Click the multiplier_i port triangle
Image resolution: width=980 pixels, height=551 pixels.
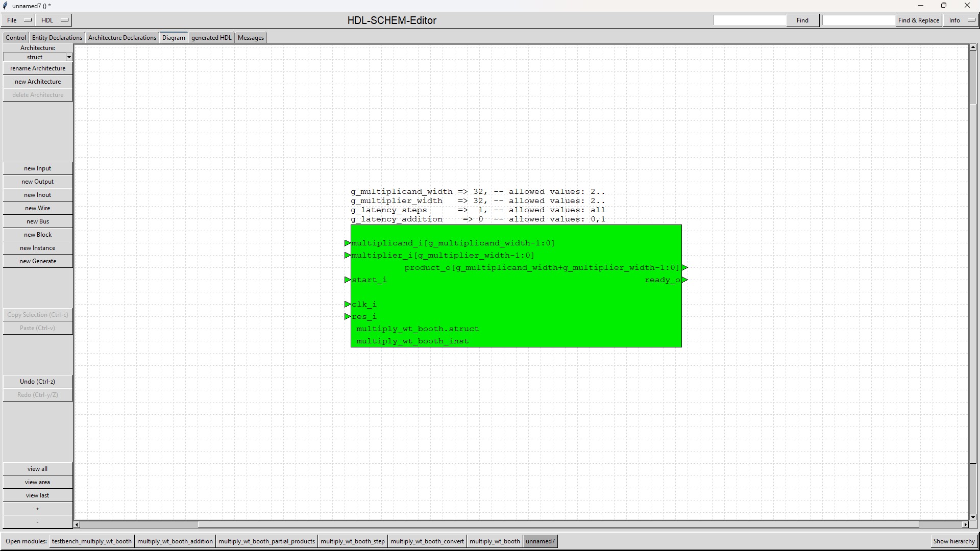click(348, 256)
